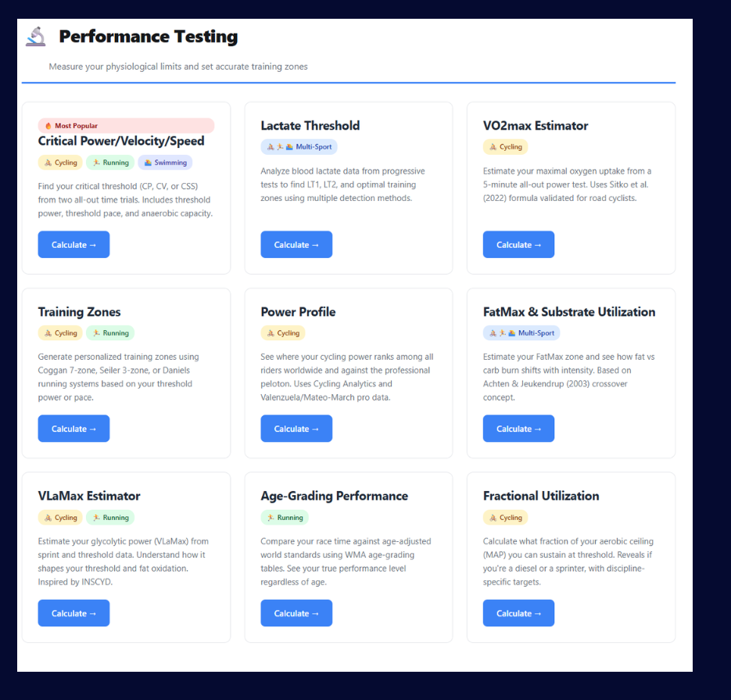Click the Running tag under Training Zones
This screenshot has width=731, height=700.
[x=110, y=333]
